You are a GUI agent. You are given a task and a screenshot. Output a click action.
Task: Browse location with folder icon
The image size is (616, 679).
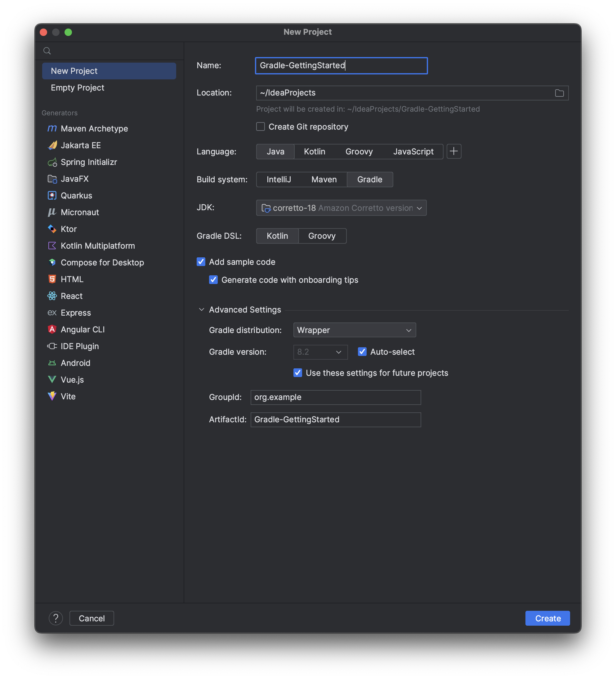pos(560,93)
